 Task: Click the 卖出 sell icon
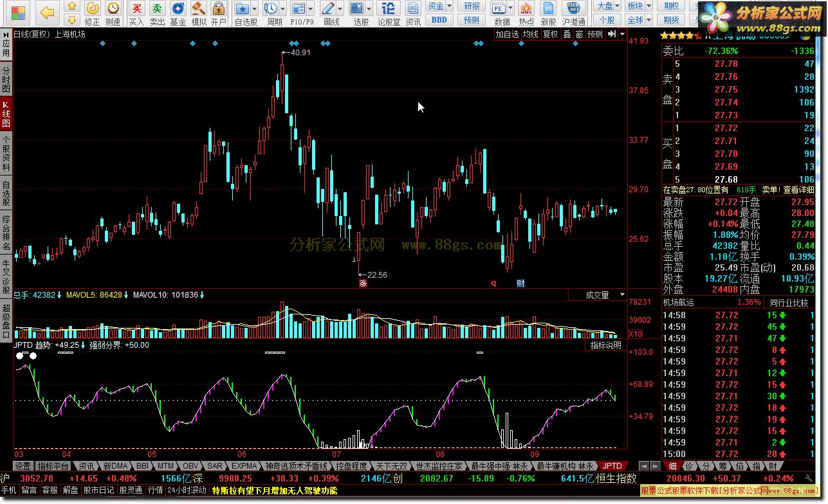pyautogui.click(x=157, y=13)
